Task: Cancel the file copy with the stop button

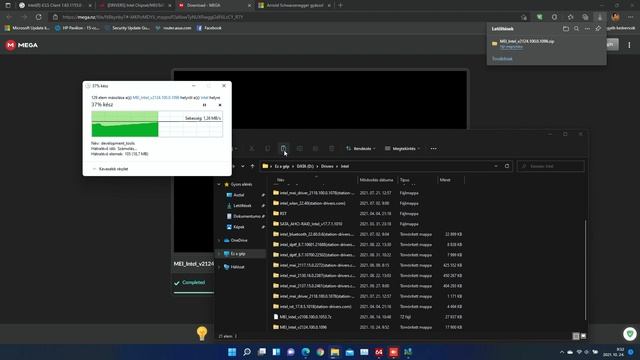Action: pyautogui.click(x=220, y=105)
